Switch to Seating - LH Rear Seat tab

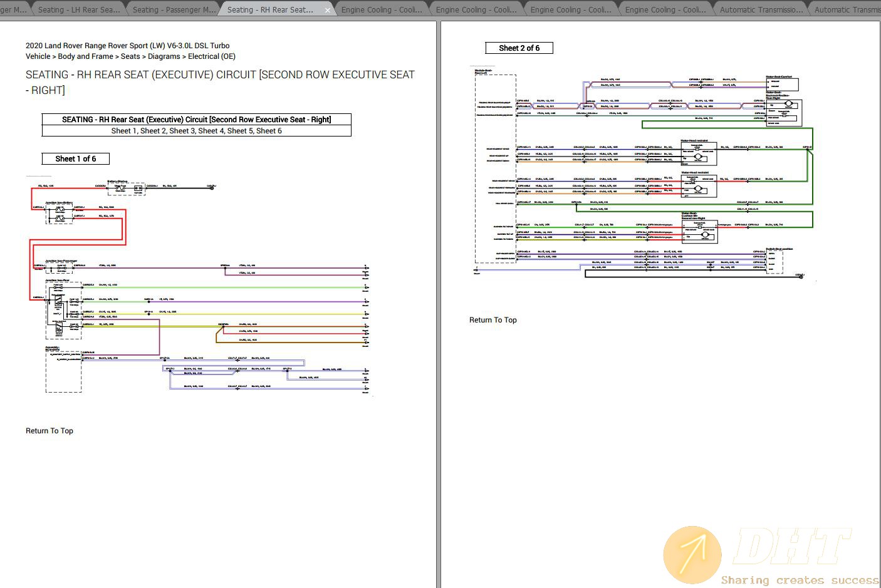coord(78,10)
